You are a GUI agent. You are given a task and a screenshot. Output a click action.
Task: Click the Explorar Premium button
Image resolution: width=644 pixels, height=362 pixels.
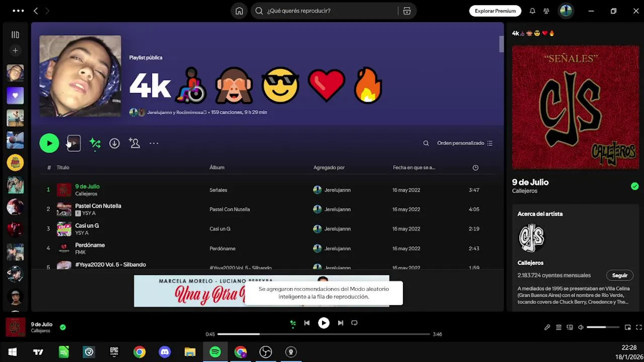click(495, 11)
